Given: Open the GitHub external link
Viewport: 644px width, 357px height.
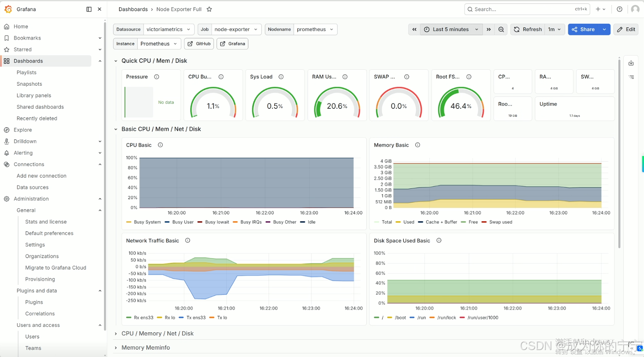Looking at the screenshot, I should coord(199,44).
